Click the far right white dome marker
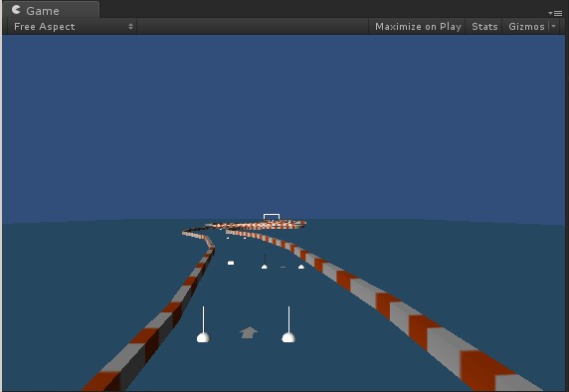Screen dimensions: 569x392 click(x=301, y=267)
